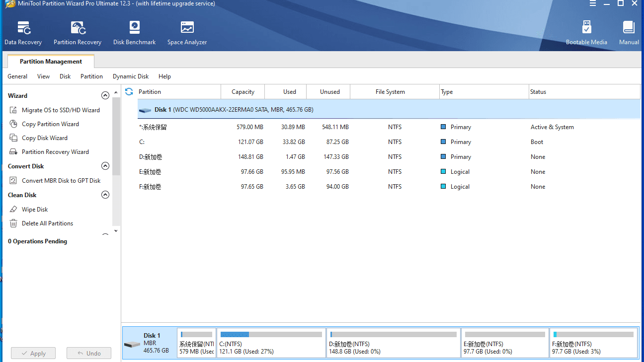Click the 0 Operations Pending label
The height and width of the screenshot is (362, 644).
37,241
